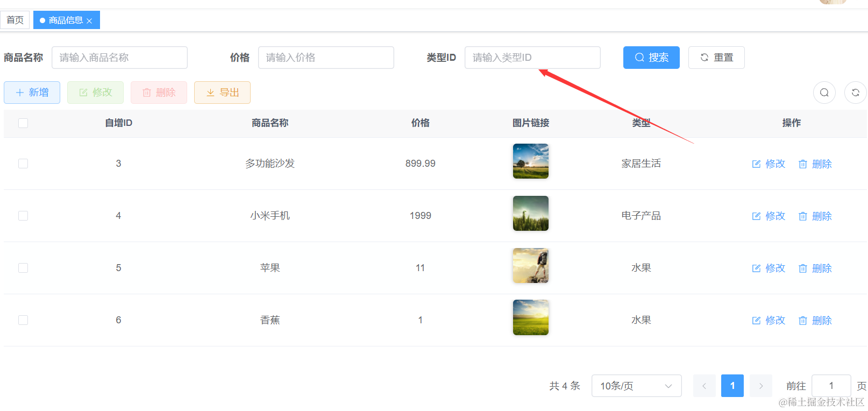Click 删除 trash icon for 小米手机 row

point(802,216)
